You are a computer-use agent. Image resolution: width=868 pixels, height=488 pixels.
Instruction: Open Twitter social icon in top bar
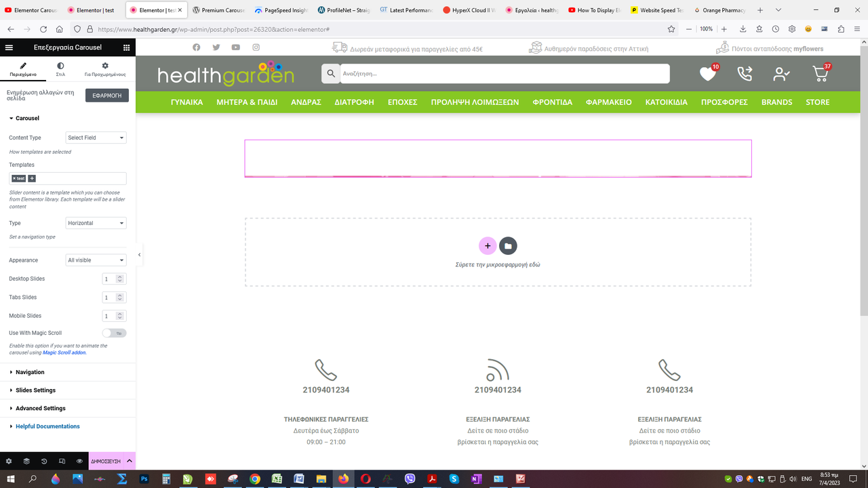[216, 47]
